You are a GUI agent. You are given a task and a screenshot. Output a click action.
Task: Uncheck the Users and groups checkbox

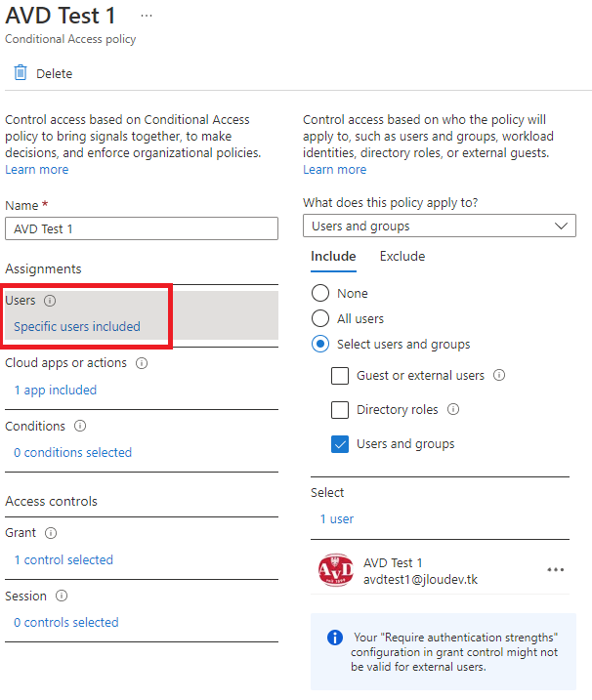coord(340,444)
